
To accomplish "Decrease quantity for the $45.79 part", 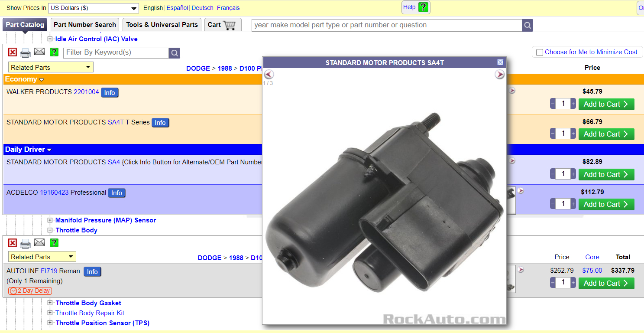I will click(553, 104).
